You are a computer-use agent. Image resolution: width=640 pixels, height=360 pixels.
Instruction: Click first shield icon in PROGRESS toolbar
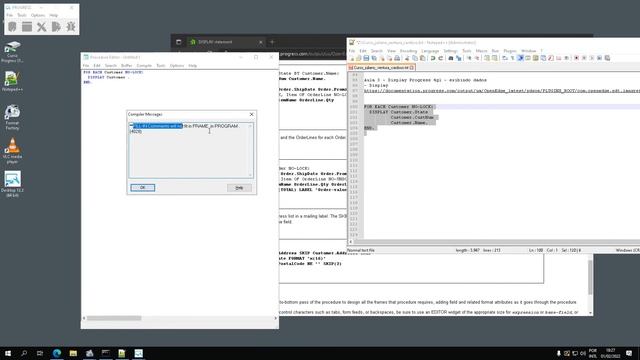12,27
